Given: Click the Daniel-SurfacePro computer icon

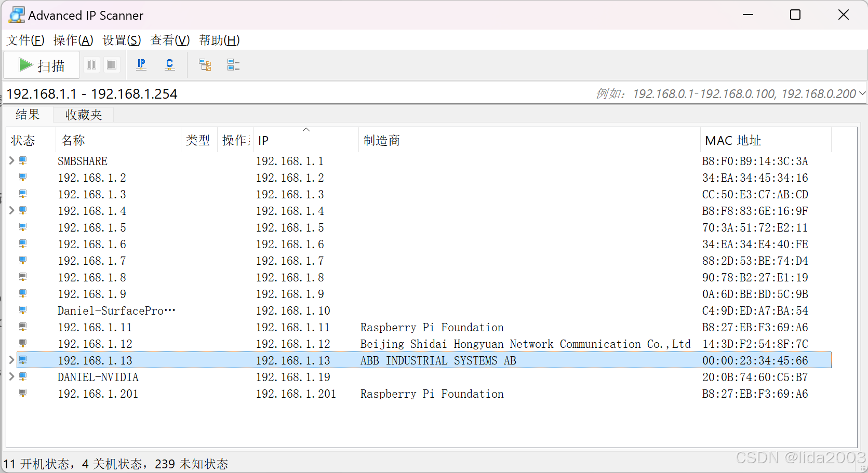Looking at the screenshot, I should [23, 310].
